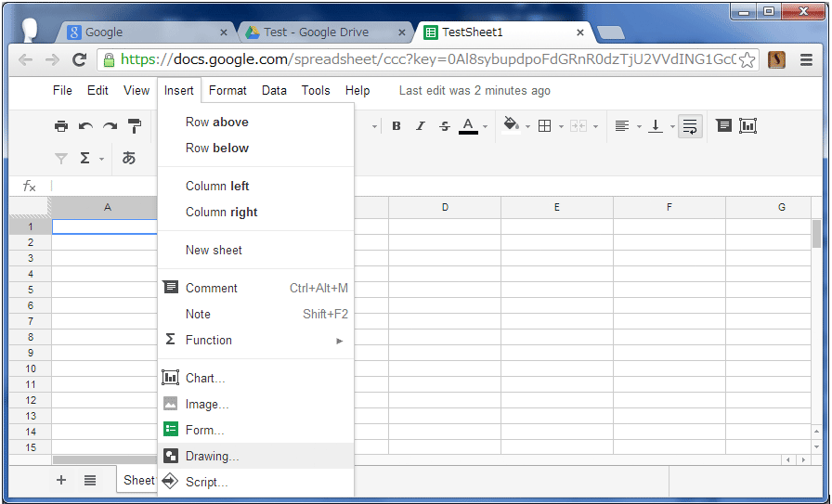The width and height of the screenshot is (832, 504).
Task: Click the Insert chart toolbar icon
Action: pos(747,125)
